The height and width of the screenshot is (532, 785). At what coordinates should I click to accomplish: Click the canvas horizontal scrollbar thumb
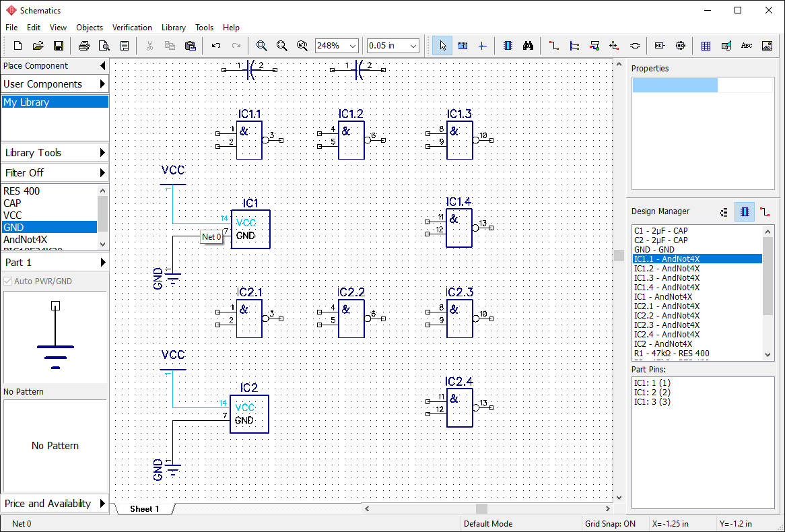pyautogui.click(x=481, y=508)
